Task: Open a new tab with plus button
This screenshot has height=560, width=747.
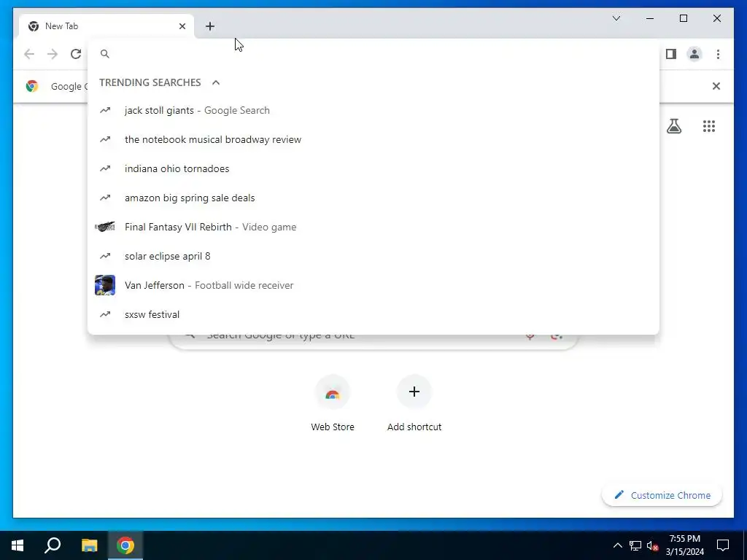Action: pos(210,26)
